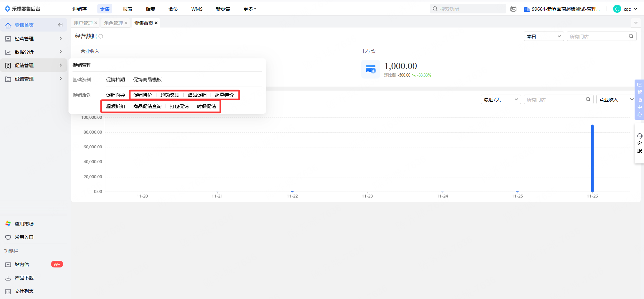This screenshot has height=299, width=644.
Task: Click the printer icon in top bar
Action: [x=513, y=9]
